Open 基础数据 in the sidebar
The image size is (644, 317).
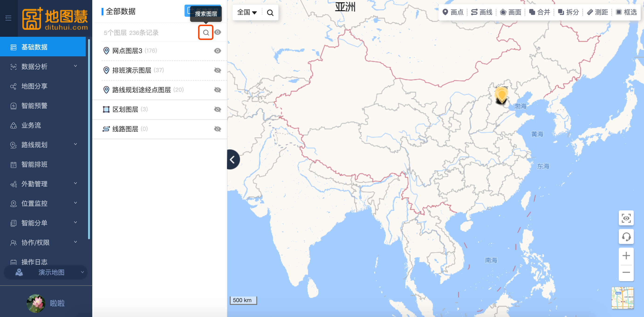pyautogui.click(x=43, y=47)
